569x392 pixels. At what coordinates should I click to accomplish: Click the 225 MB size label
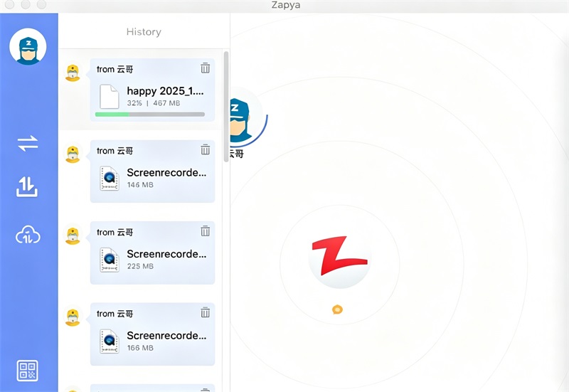140,266
